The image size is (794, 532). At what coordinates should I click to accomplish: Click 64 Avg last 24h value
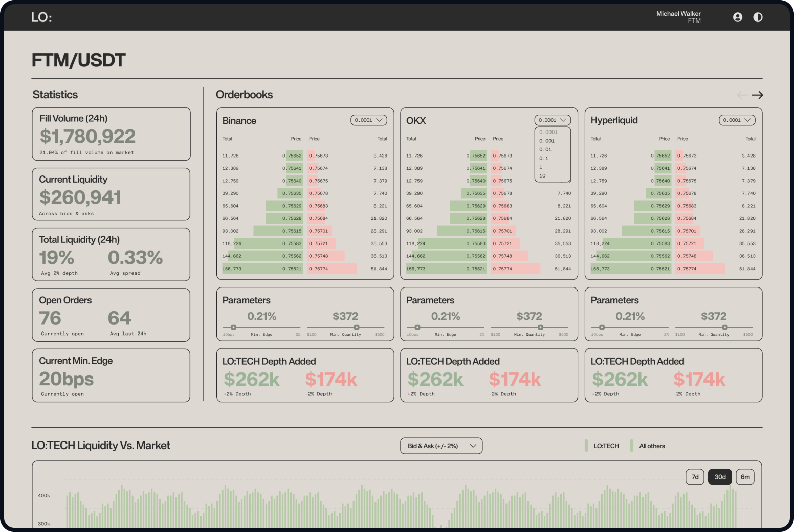[x=119, y=318]
